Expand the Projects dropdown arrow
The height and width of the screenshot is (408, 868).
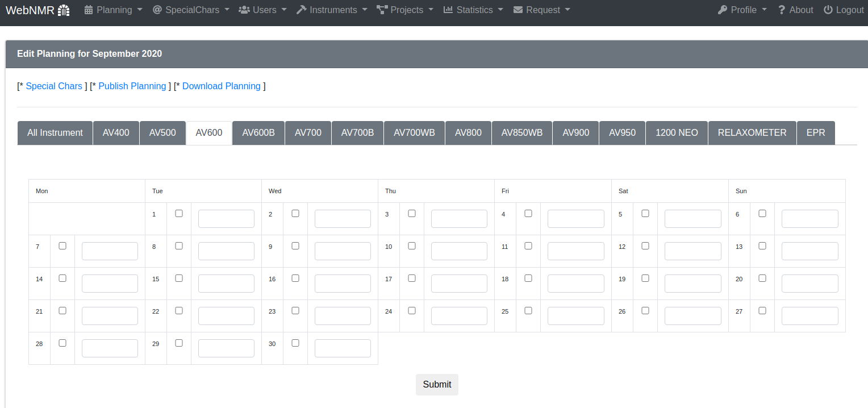coord(431,10)
